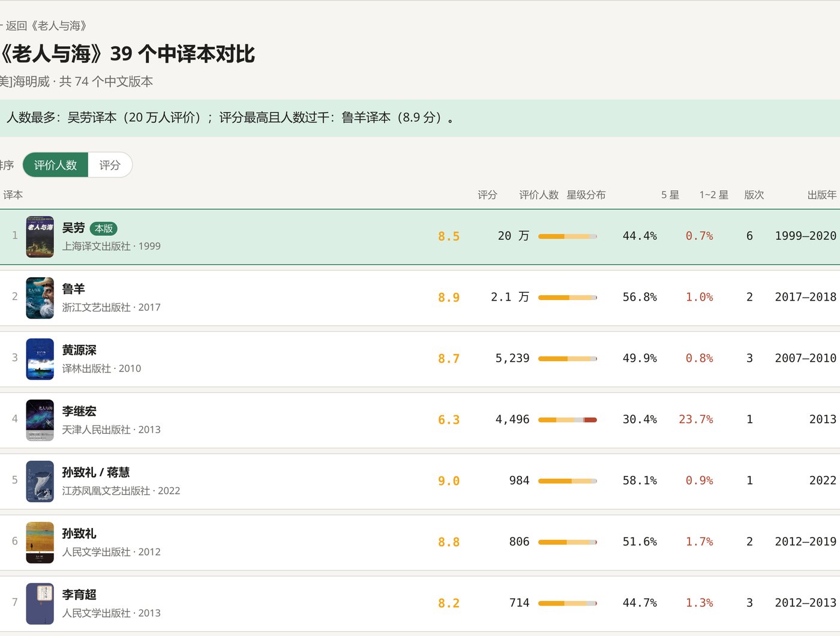Click translator name 李继宏
This screenshot has width=840, height=636.
[79, 412]
